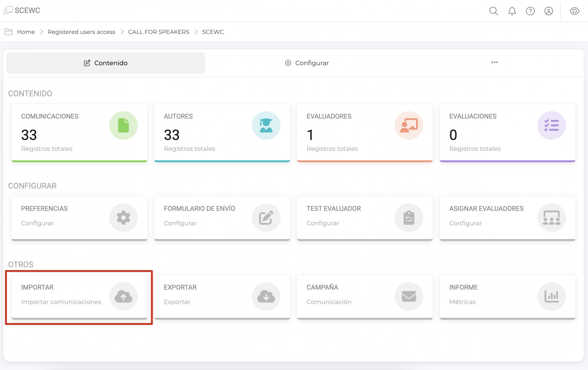Open the three-dots more options tab
Screen dimensions: 588x370
[495, 62]
